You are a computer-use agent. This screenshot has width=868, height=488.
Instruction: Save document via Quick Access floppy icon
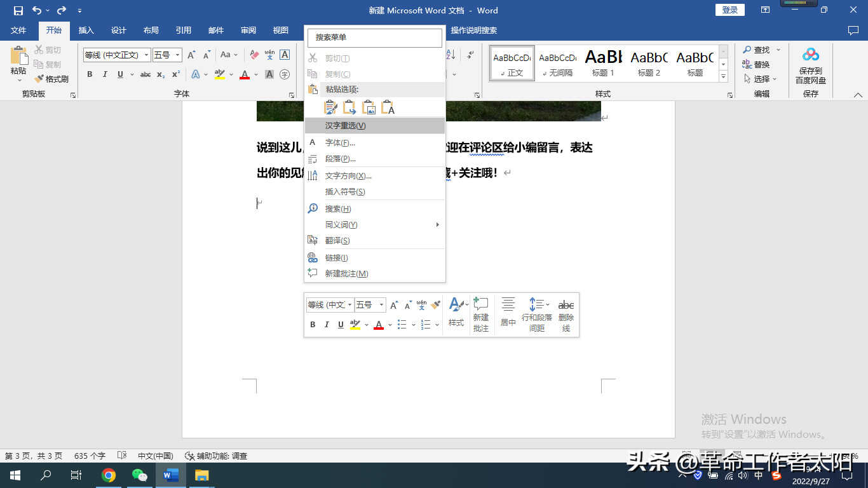(x=18, y=10)
